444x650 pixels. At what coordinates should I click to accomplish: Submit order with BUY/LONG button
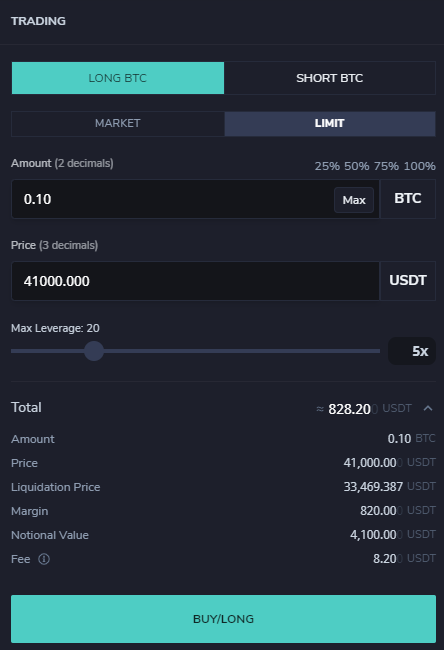point(223,619)
